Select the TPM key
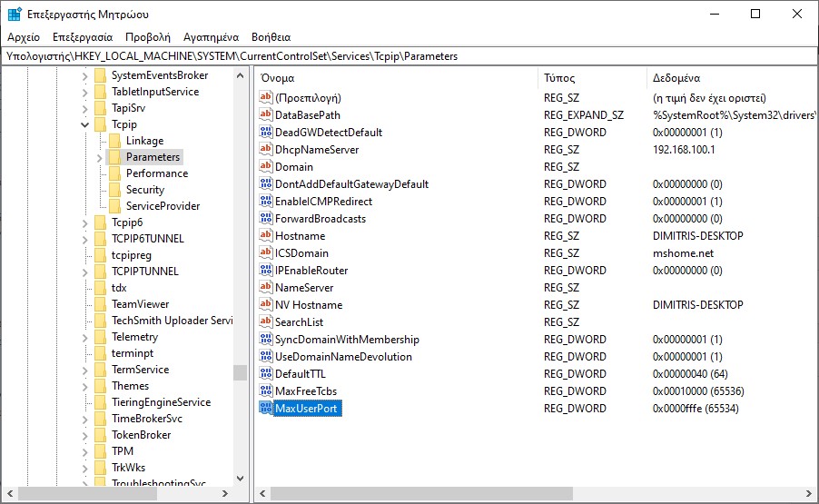This screenshot has height=504, width=819. (123, 450)
